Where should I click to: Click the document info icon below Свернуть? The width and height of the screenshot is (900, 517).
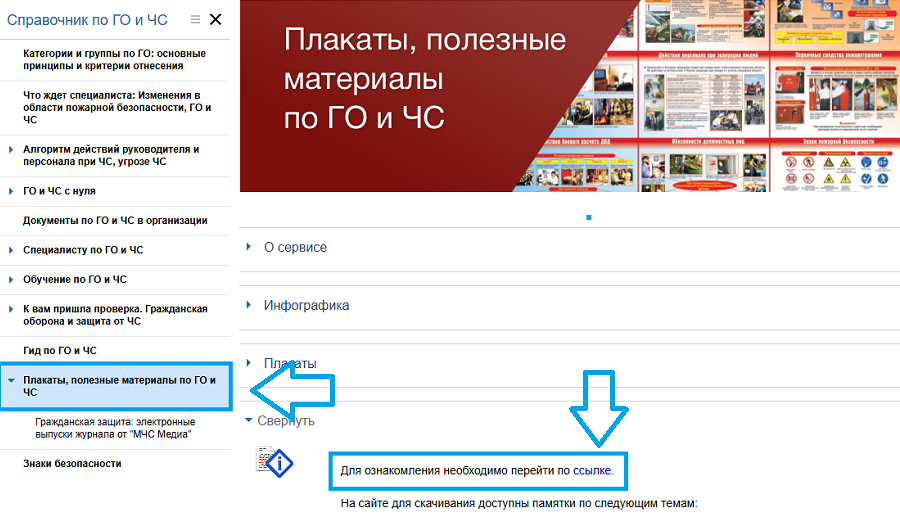pos(275,462)
